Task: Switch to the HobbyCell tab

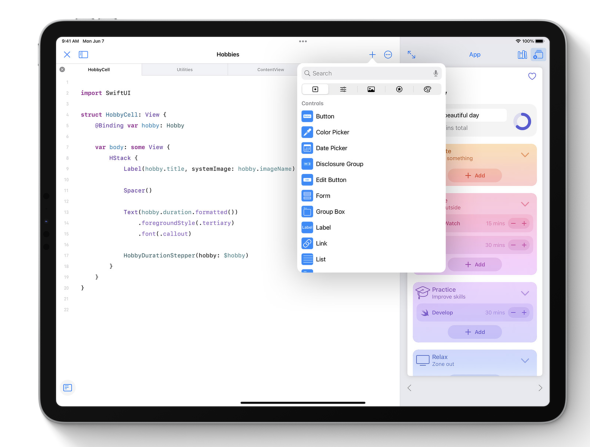Action: [x=99, y=70]
